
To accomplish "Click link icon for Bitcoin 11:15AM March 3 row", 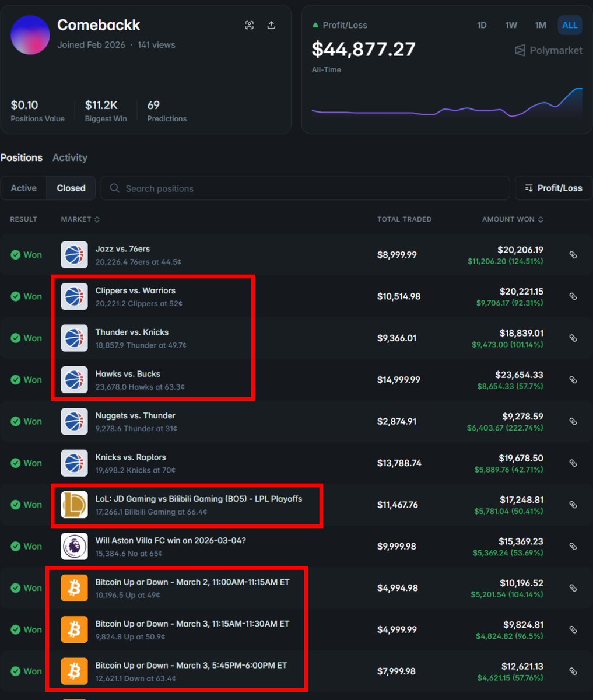I will coord(573,629).
